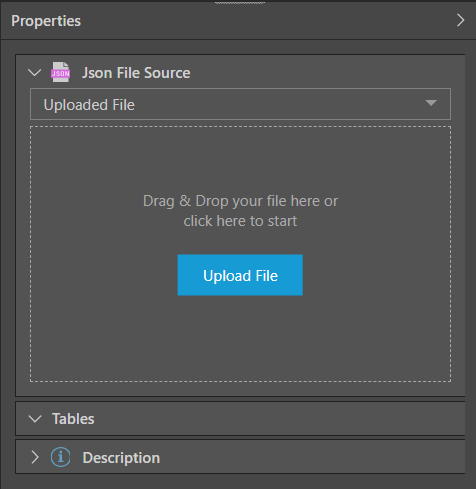Viewport: 476px width, 489px height.
Task: Click the Upload File button
Action: [x=240, y=275]
